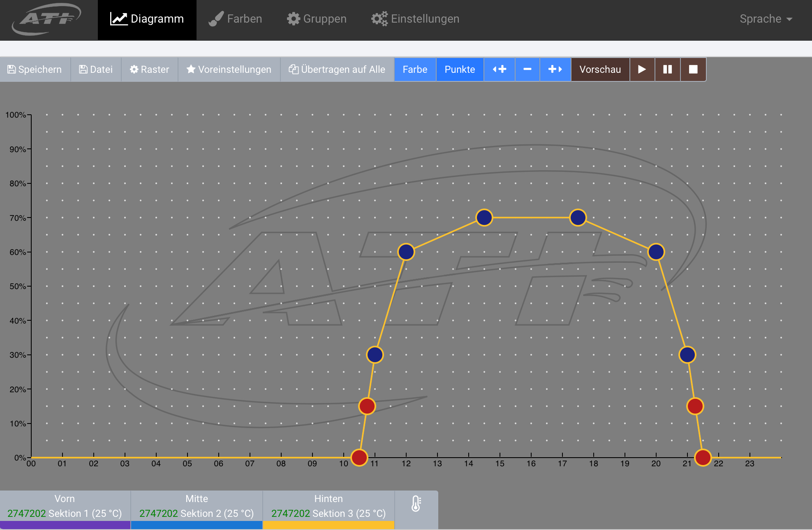Viewport: 812px width, 530px height.
Task: Open the thermometer temperature panel
Action: click(416, 504)
